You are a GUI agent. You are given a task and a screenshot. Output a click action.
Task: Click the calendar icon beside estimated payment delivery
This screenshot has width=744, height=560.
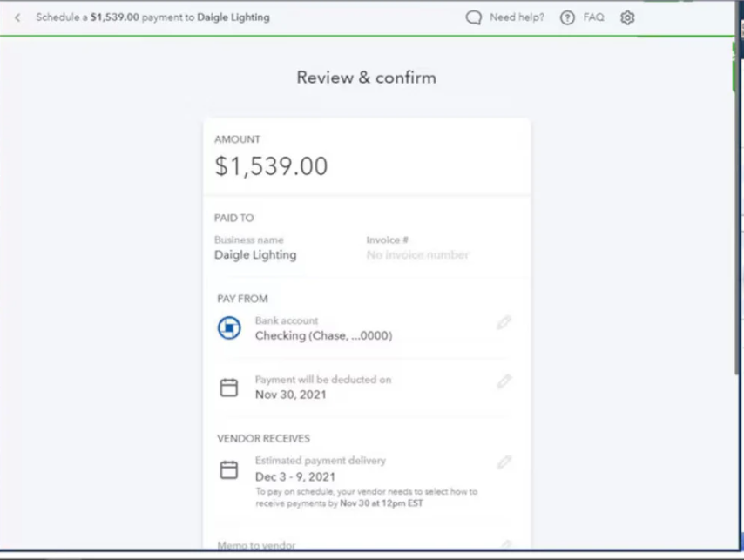click(x=229, y=470)
